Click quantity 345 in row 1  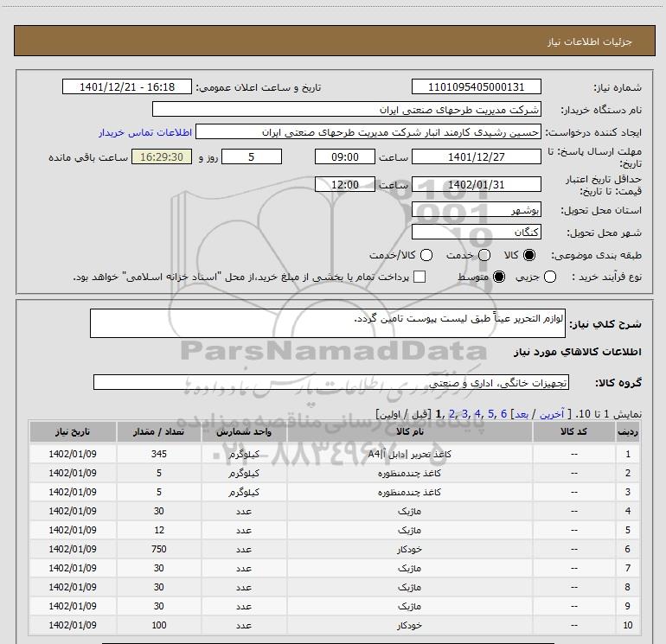click(x=159, y=454)
